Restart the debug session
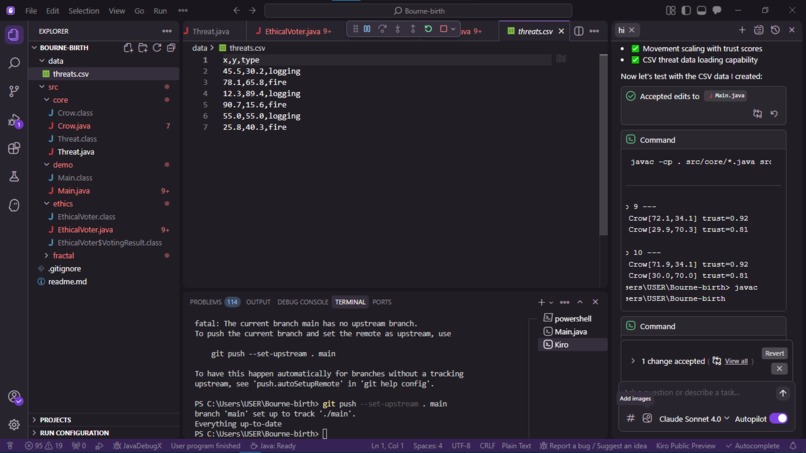The image size is (806, 453). tap(428, 29)
